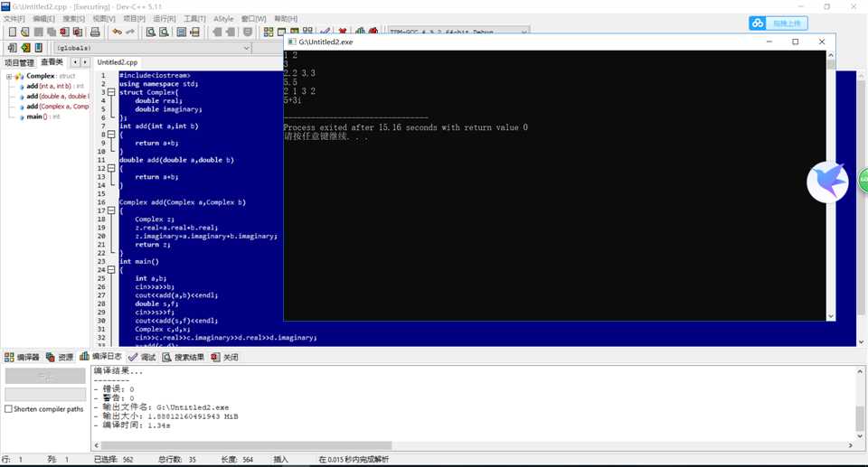The width and height of the screenshot is (868, 467).
Task: Toggle the Complex struct tree node expander
Action: click(x=9, y=77)
